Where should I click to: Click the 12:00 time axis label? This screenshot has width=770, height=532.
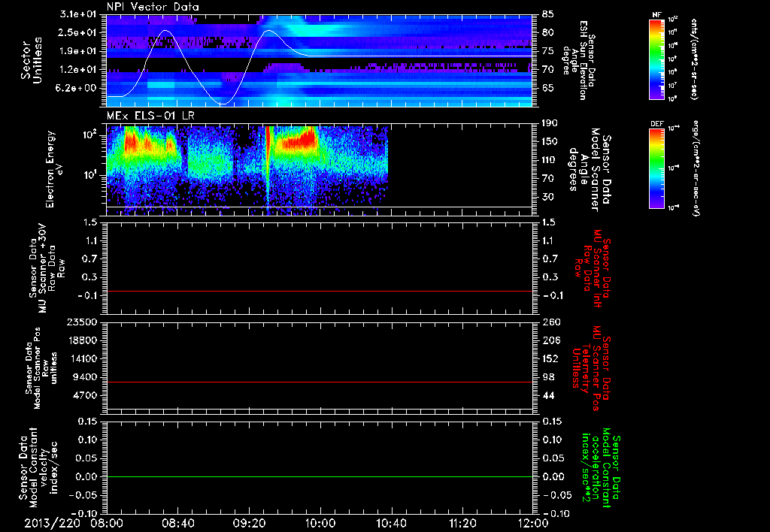533,523
